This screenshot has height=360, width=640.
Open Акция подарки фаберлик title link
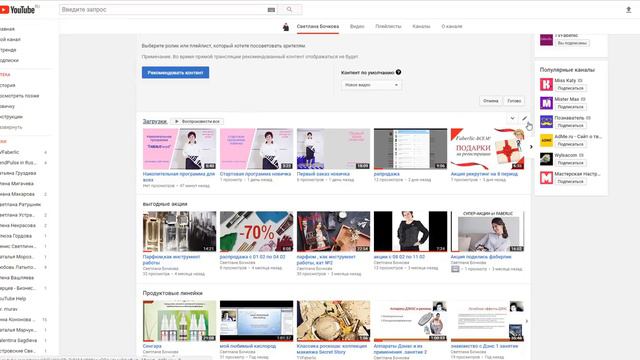(x=481, y=257)
